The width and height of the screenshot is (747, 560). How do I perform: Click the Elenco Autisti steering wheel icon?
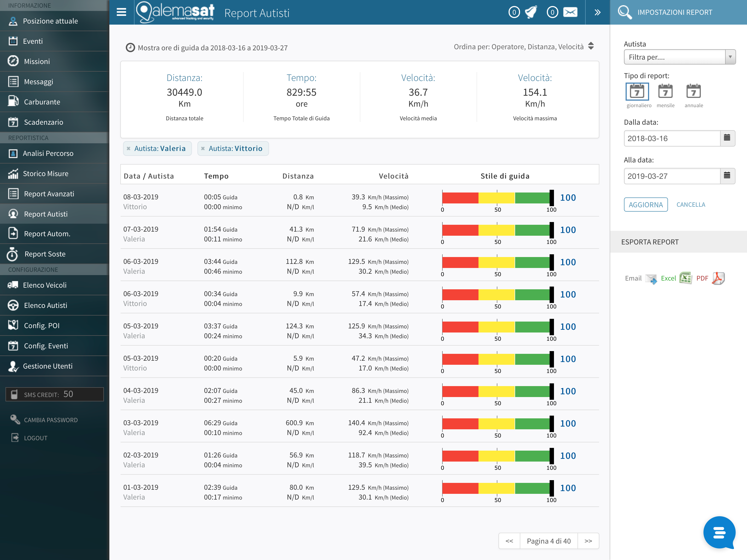pyautogui.click(x=13, y=305)
